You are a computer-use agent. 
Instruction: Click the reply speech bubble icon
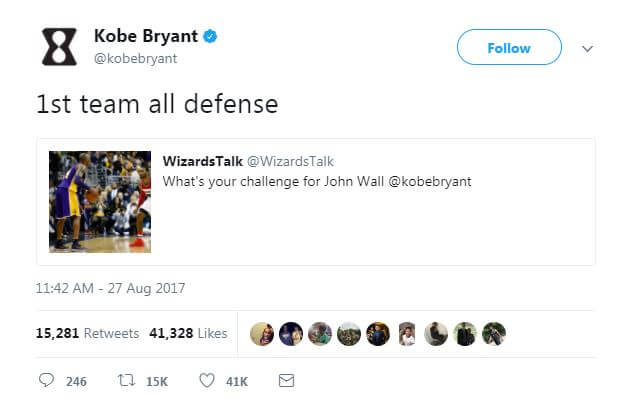(47, 381)
